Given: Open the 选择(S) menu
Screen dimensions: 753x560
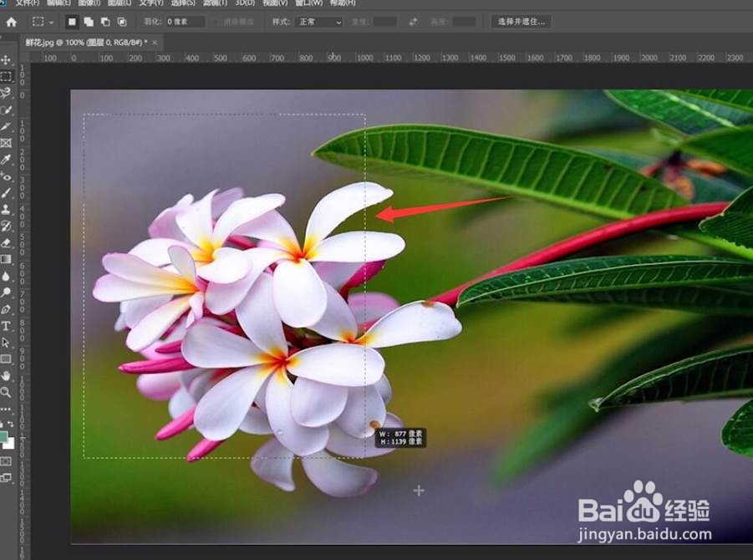Looking at the screenshot, I should tap(183, 3).
